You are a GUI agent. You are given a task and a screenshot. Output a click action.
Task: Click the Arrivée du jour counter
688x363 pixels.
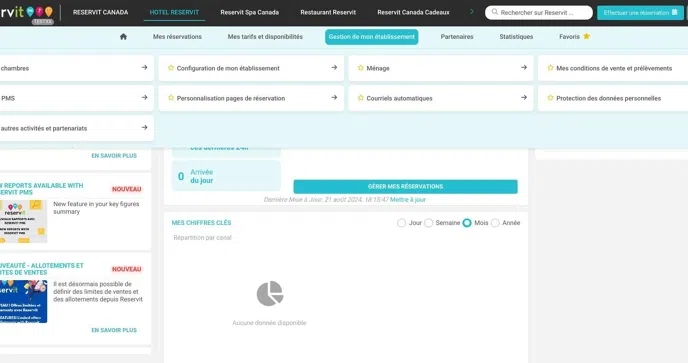tap(226, 176)
